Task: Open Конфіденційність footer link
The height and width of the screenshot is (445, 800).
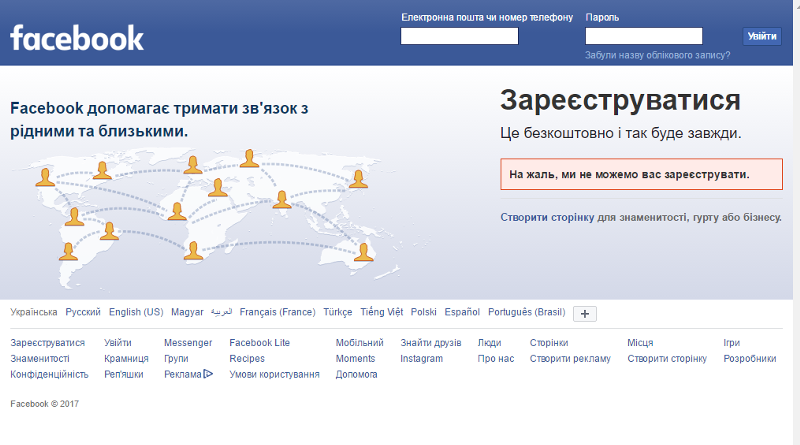Action: [49, 375]
